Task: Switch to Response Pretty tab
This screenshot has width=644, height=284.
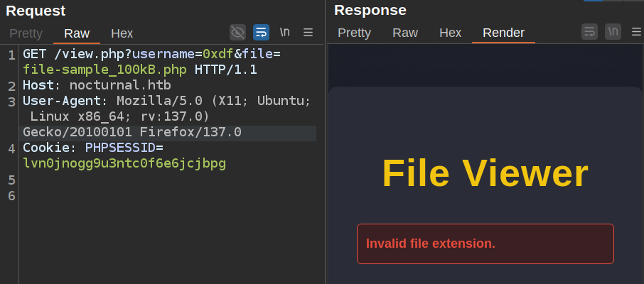Action: coord(354,33)
